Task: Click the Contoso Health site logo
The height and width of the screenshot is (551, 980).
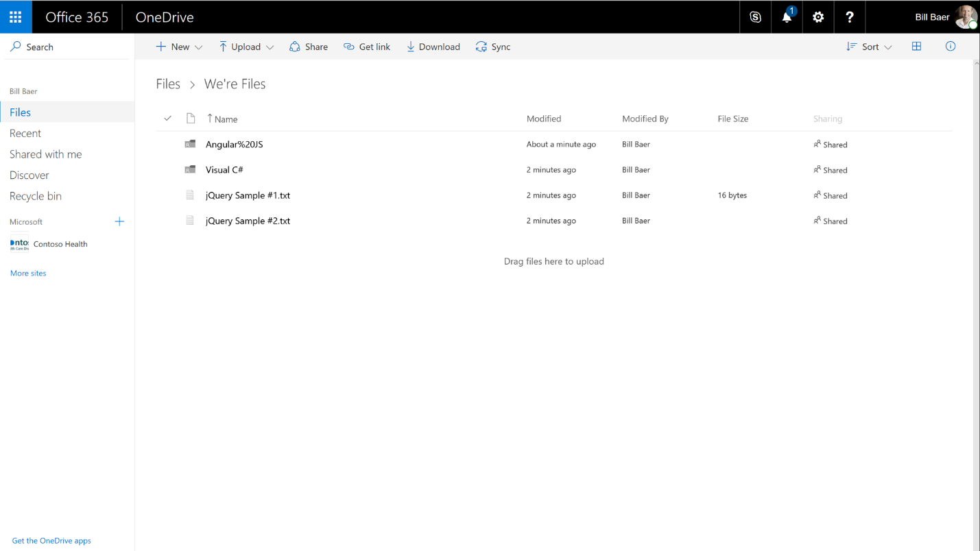Action: coord(19,244)
